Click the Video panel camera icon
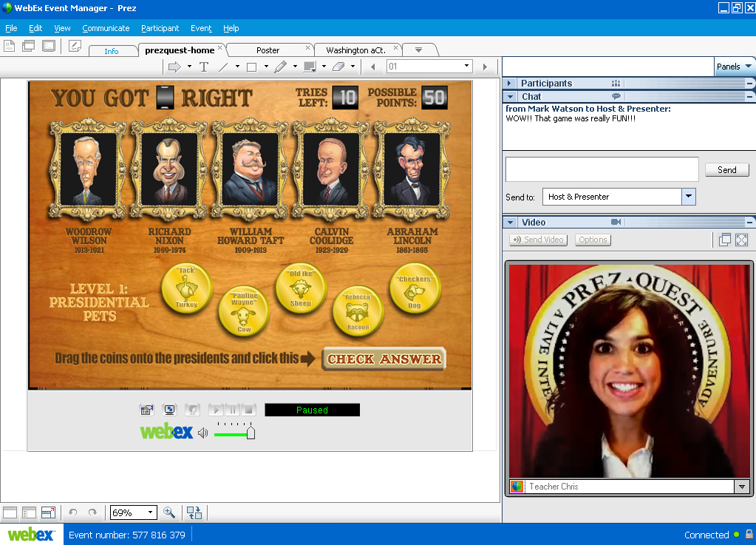 (616, 222)
